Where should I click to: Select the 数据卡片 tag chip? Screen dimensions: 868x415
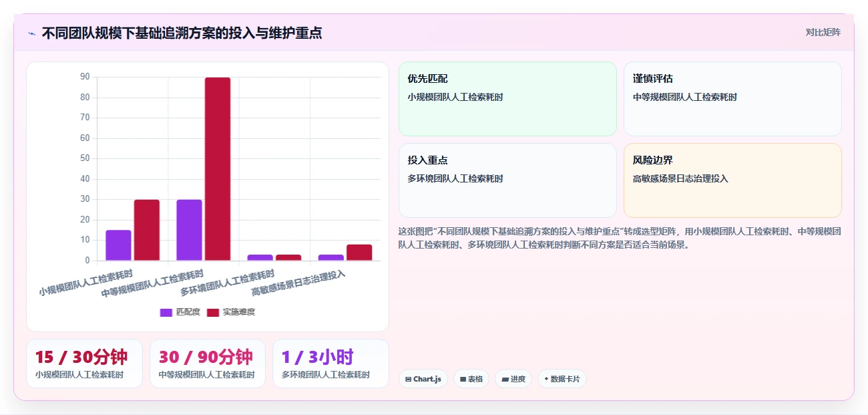[562, 379]
